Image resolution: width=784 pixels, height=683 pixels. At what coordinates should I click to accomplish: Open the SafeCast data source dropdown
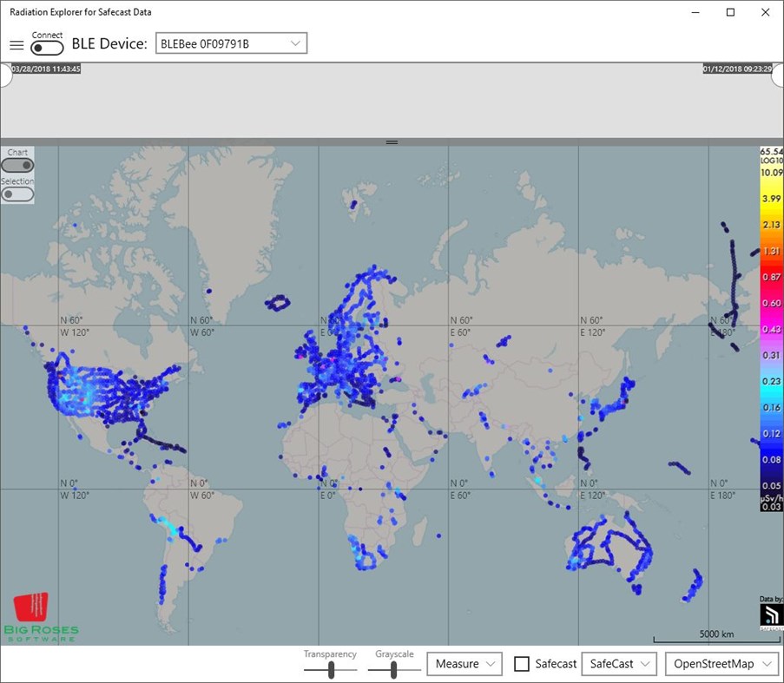pos(618,663)
